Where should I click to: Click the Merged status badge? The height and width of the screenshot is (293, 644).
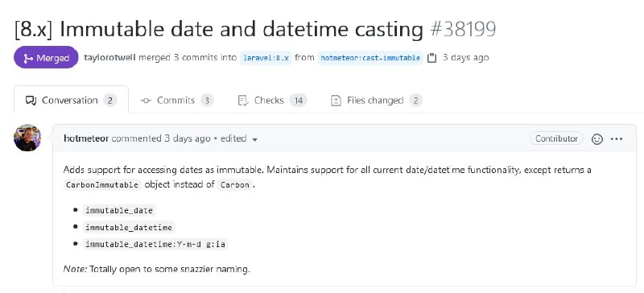pos(46,58)
